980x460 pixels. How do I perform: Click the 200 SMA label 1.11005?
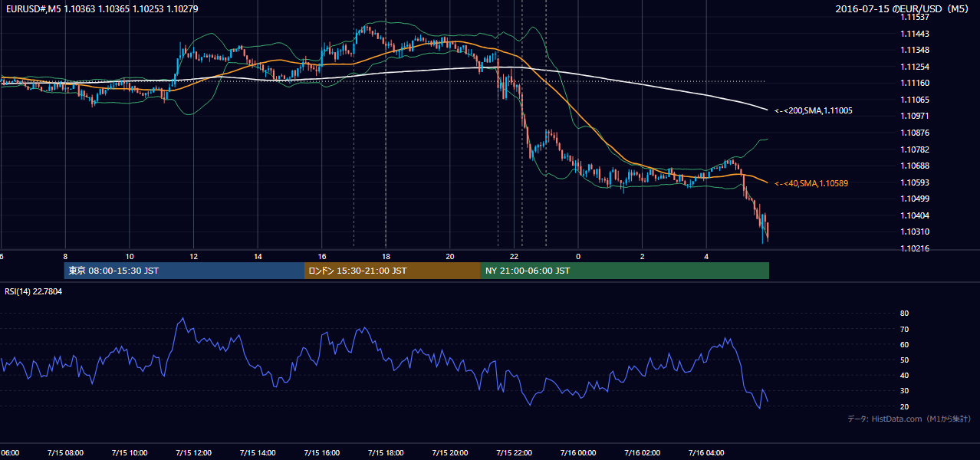click(x=813, y=110)
